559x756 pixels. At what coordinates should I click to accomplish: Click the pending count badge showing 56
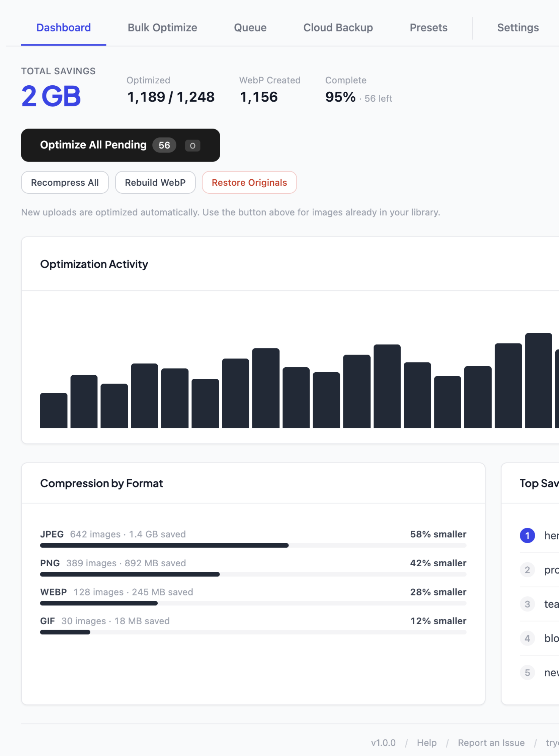click(x=164, y=145)
